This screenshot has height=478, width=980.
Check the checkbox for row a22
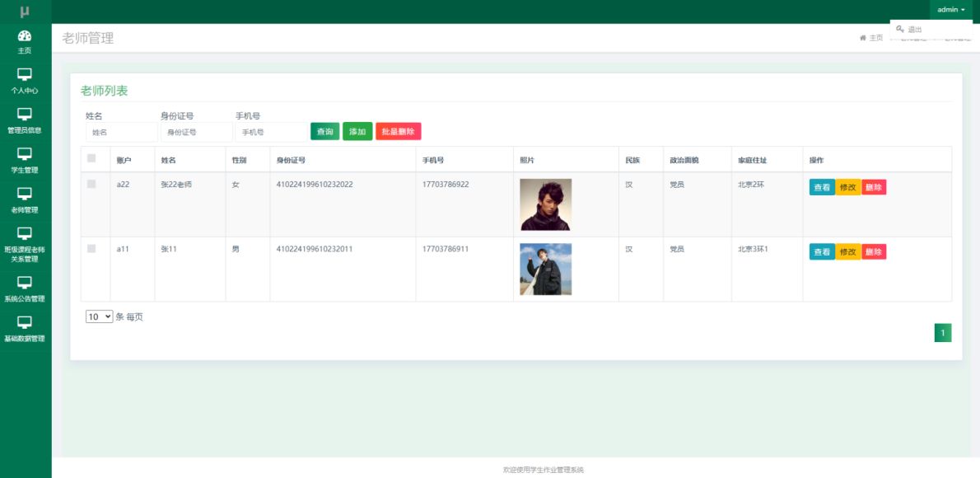tap(91, 184)
